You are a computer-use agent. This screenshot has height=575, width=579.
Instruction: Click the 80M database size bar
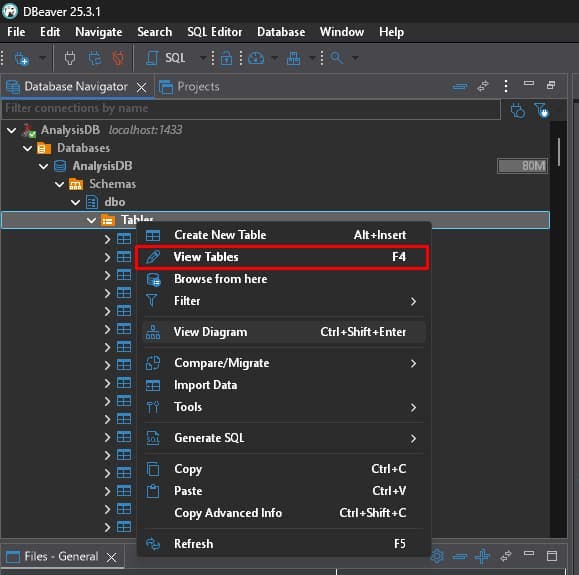point(523,166)
